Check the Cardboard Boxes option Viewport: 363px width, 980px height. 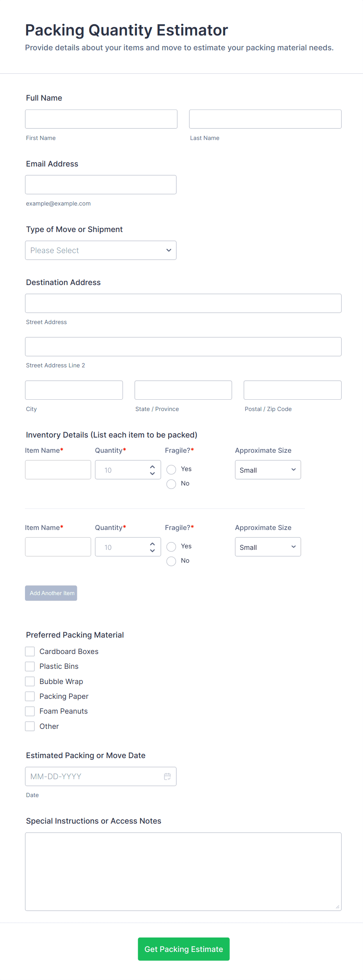coord(30,651)
